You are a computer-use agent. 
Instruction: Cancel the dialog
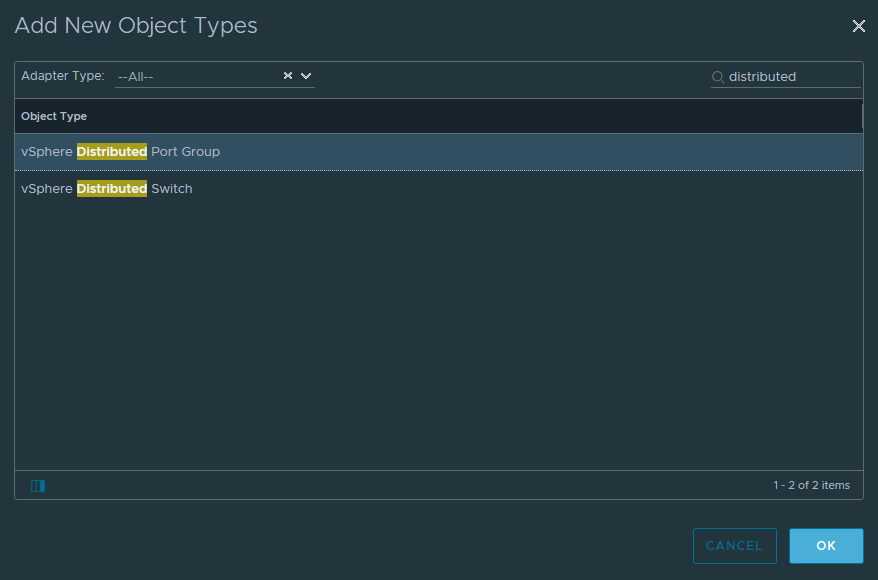coord(735,546)
